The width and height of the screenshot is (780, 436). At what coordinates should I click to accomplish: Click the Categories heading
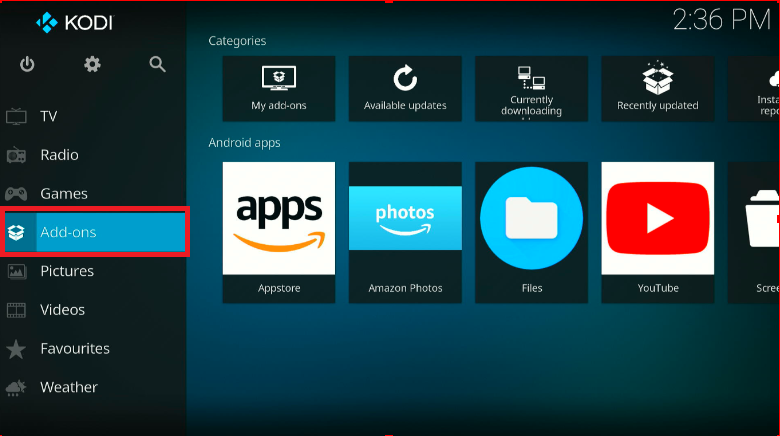coord(237,41)
